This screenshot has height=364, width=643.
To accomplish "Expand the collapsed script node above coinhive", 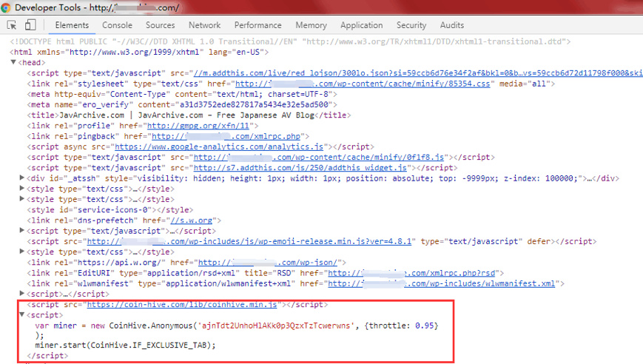I will 21,294.
